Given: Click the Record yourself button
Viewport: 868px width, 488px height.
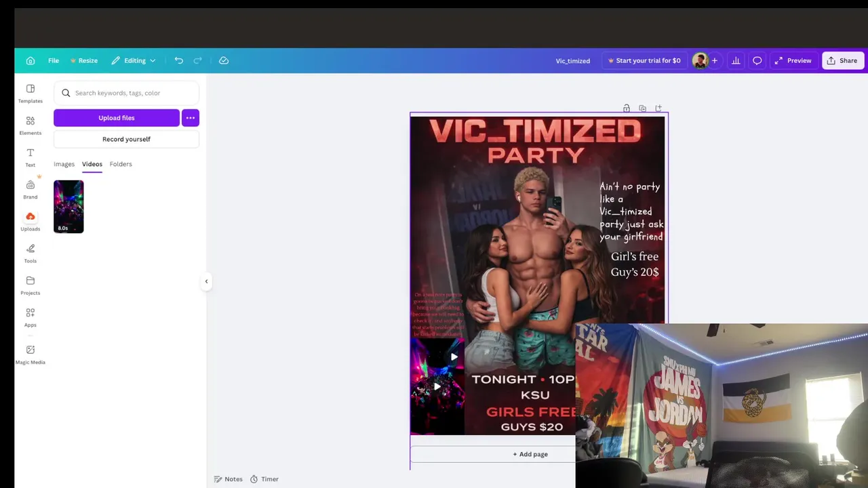Looking at the screenshot, I should 126,139.
